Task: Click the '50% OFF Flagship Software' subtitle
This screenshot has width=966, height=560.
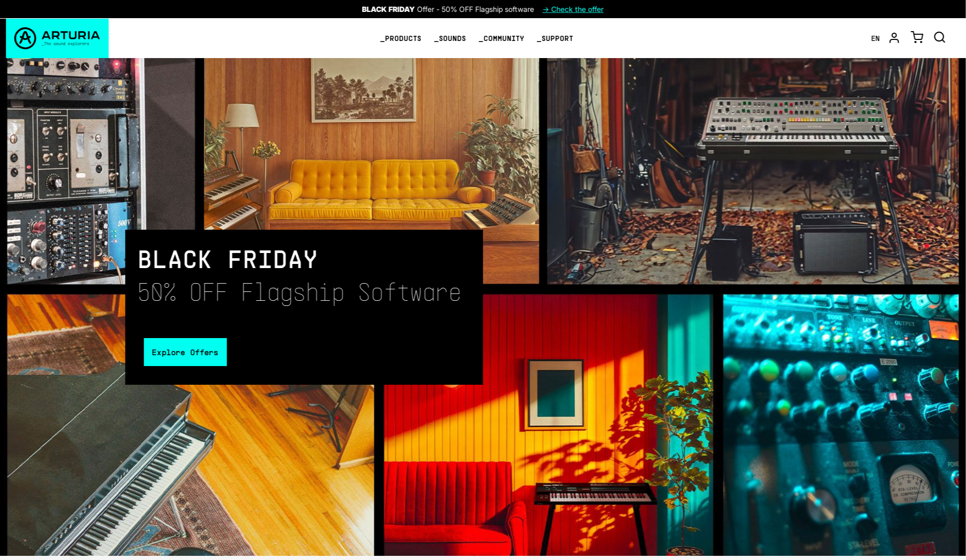Action: (x=299, y=293)
